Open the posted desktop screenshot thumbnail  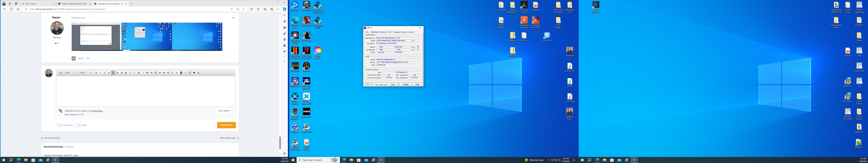coord(147,37)
